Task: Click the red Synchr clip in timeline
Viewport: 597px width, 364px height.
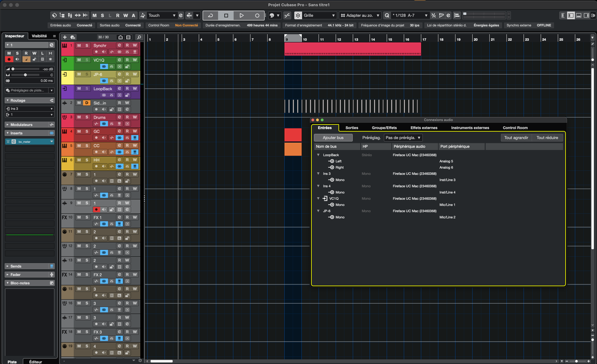Action: [x=352, y=49]
